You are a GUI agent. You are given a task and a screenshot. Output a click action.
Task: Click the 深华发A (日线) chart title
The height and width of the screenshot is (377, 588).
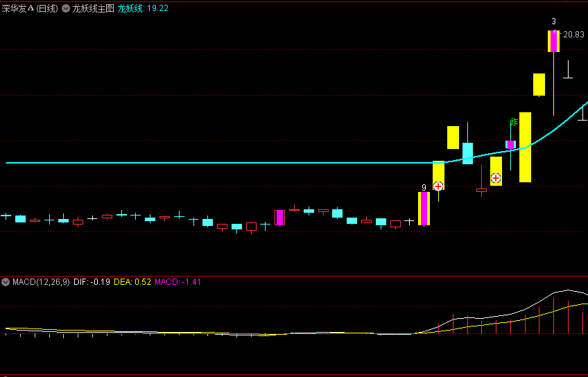tap(30, 8)
